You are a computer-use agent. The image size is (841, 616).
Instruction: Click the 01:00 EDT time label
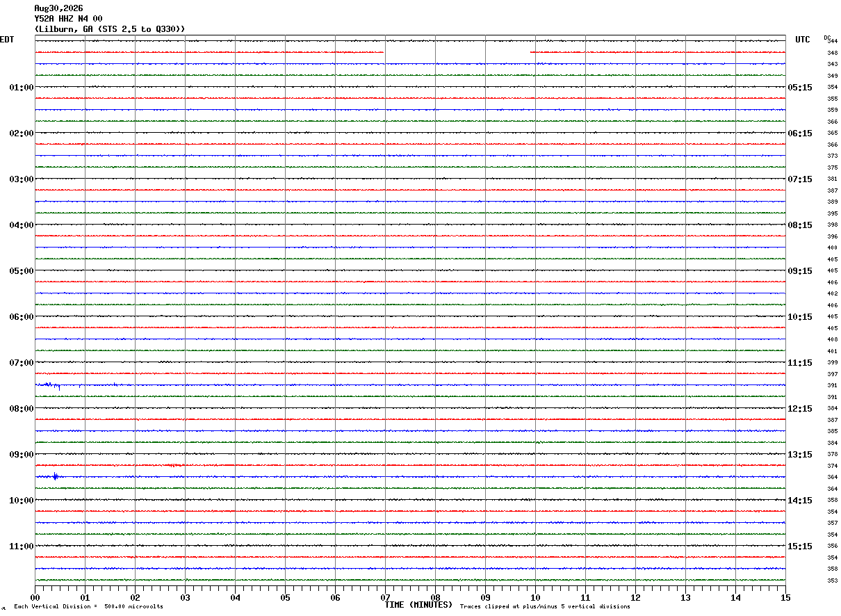click(21, 88)
